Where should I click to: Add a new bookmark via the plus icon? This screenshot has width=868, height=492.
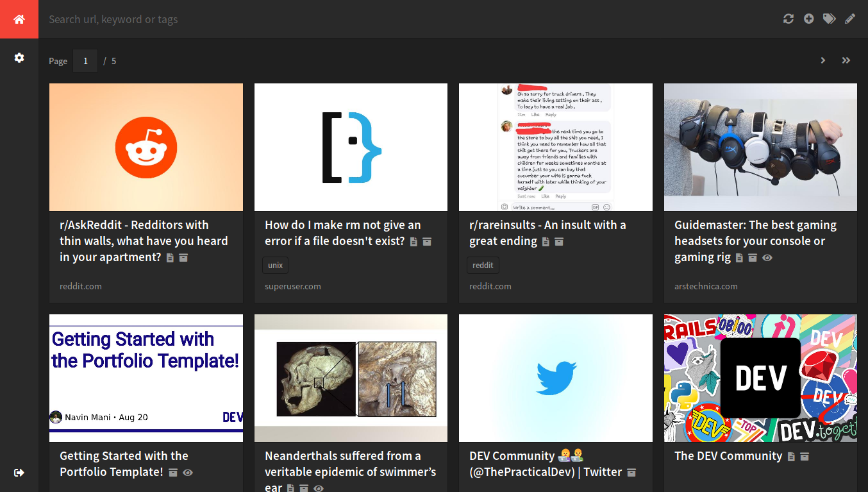[x=808, y=19]
